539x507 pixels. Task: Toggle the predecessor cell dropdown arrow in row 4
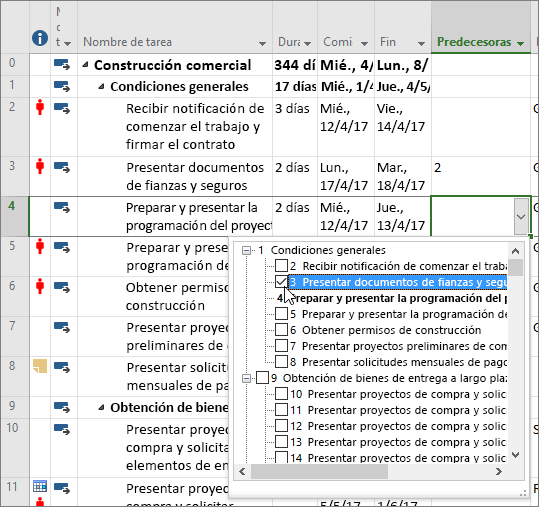(521, 217)
